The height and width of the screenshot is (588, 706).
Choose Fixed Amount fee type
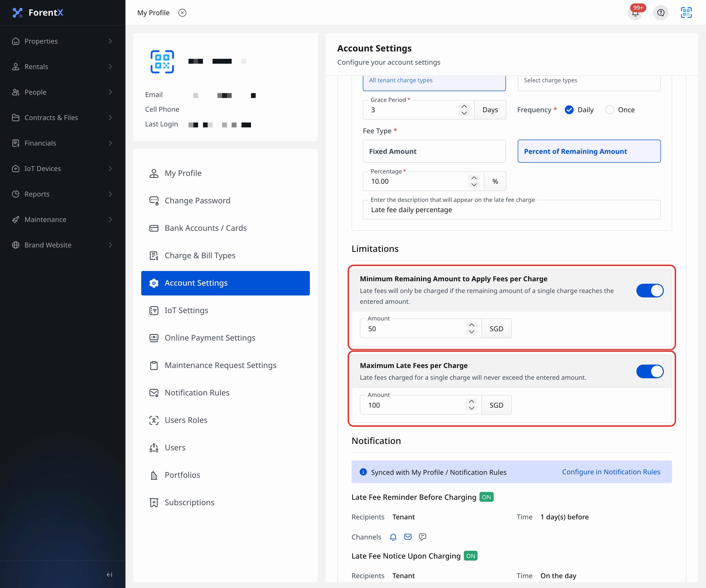pyautogui.click(x=434, y=151)
